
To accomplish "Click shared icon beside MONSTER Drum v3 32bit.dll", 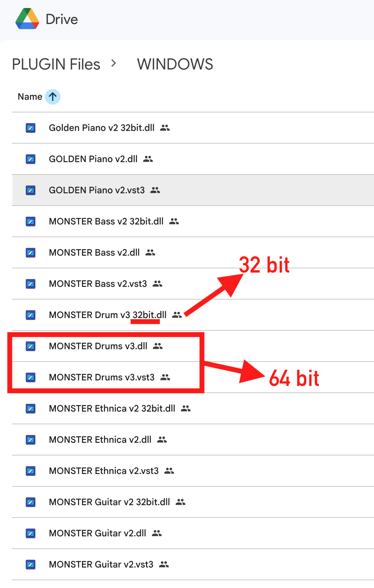I will (x=177, y=315).
